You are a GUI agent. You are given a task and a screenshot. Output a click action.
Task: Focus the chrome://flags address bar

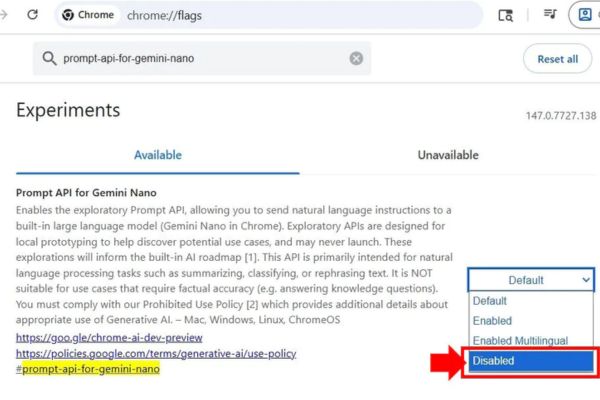pos(268,15)
